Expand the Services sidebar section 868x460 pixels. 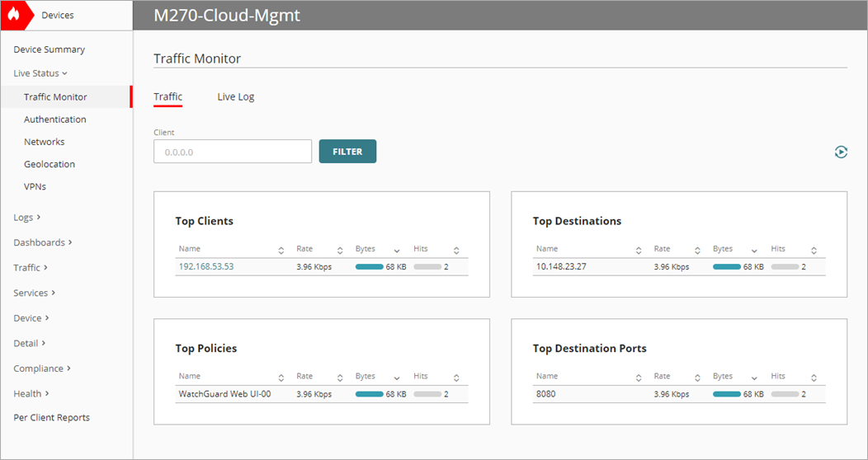pos(35,293)
